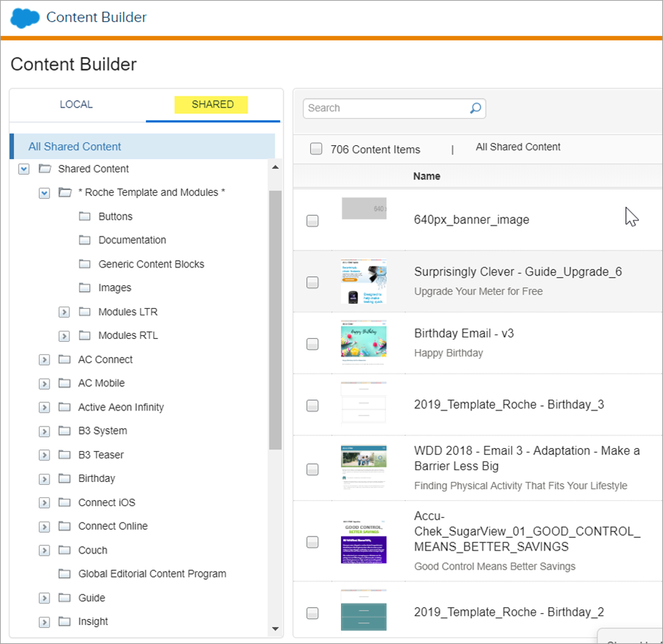Expand the AC Connect folder
The width and height of the screenshot is (663, 644).
(x=44, y=360)
